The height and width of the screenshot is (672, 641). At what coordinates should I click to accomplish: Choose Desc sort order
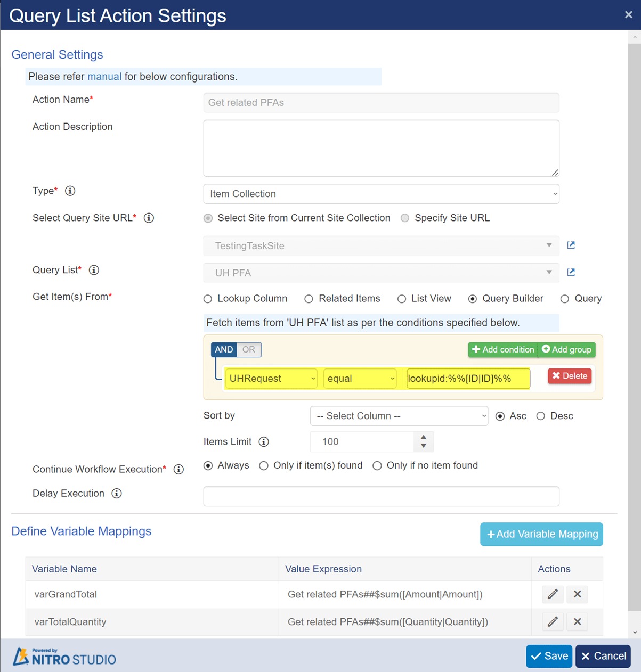coord(541,416)
